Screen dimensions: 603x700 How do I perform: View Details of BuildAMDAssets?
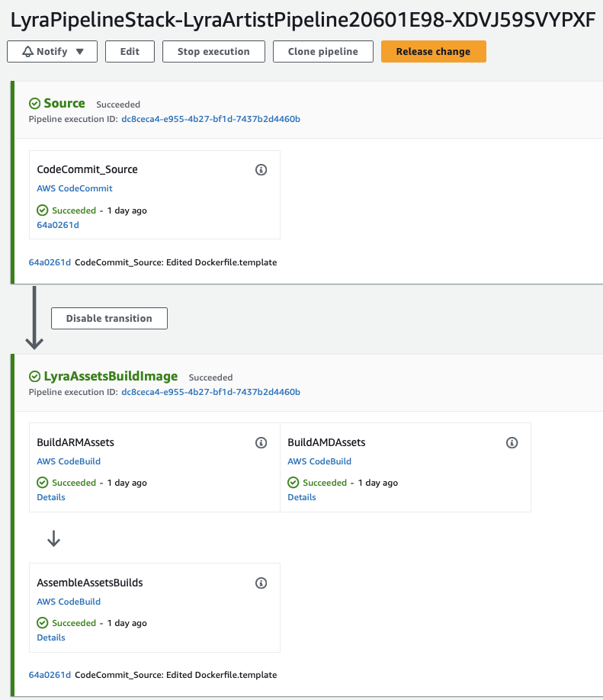pos(301,496)
